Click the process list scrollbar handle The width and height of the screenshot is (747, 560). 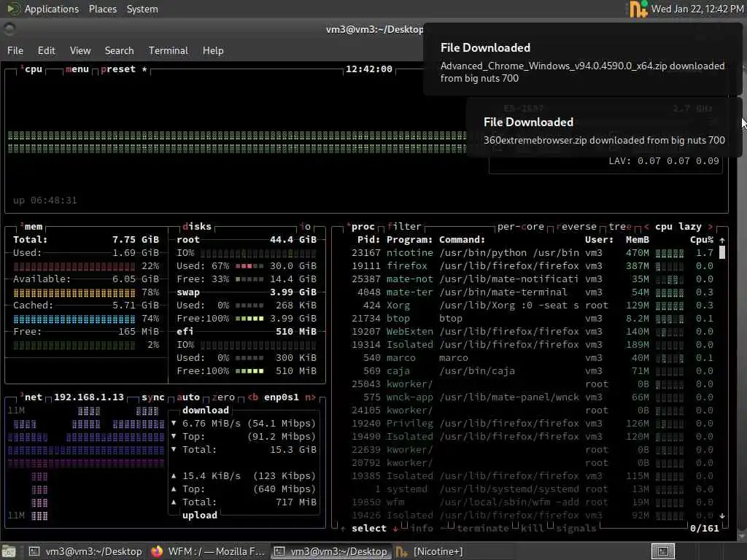721,252
